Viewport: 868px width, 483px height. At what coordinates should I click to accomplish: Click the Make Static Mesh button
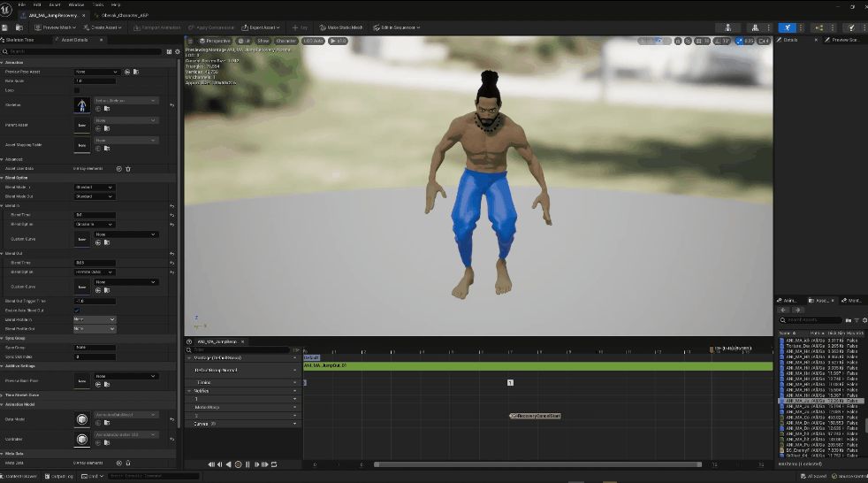tap(341, 27)
